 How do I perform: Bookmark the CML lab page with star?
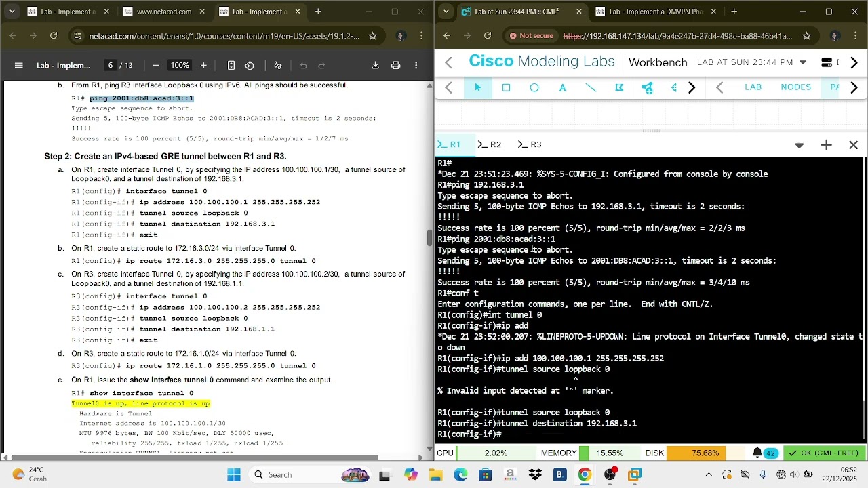[x=806, y=36]
